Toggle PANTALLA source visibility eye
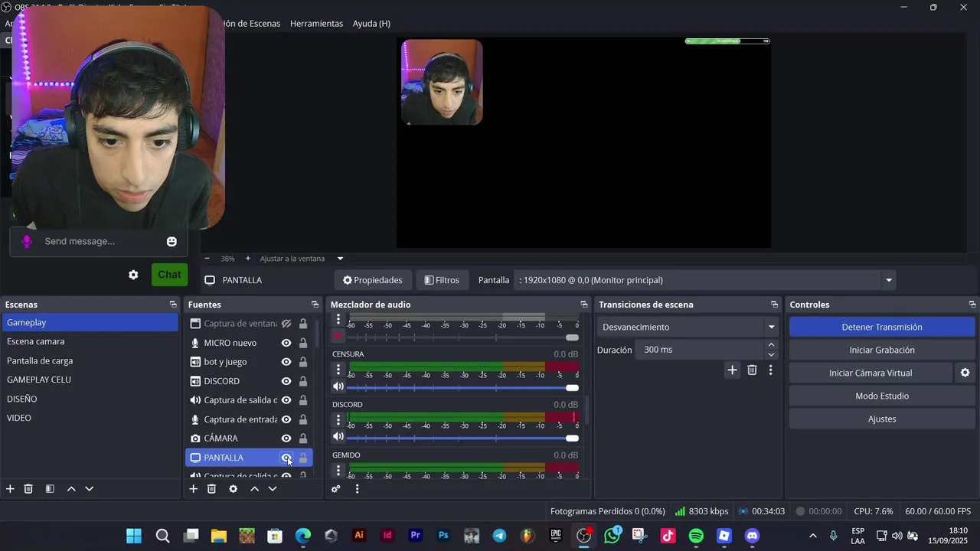This screenshot has height=551, width=980. (x=286, y=458)
